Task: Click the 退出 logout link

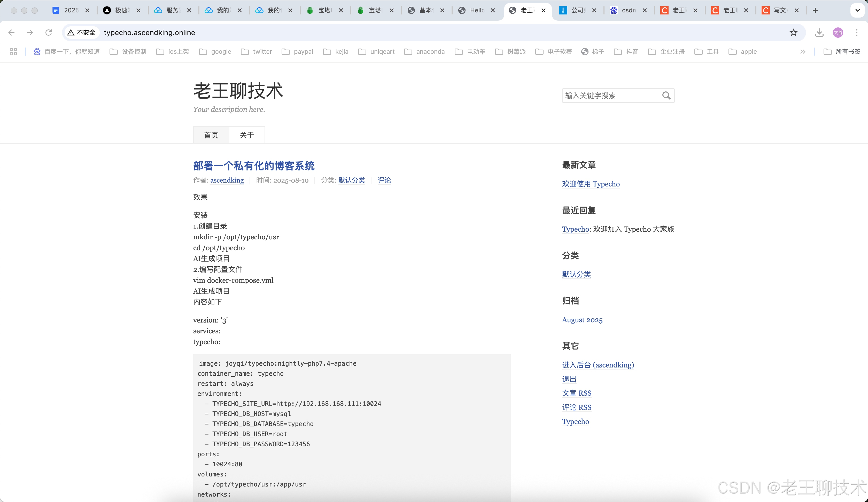Action: point(569,379)
